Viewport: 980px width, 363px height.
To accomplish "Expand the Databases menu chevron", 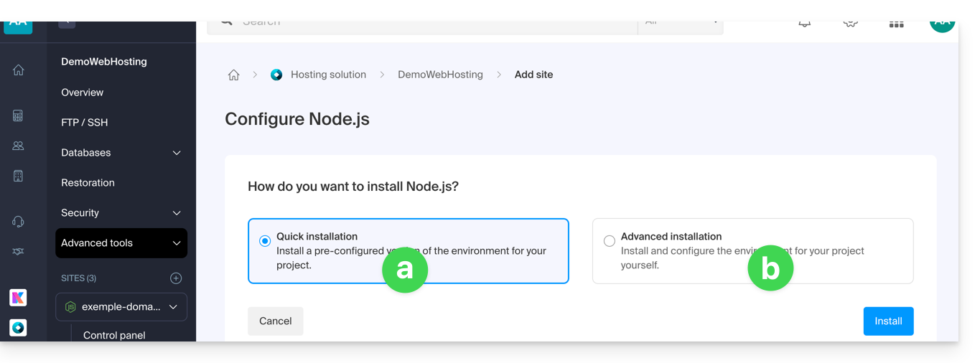I will (177, 153).
